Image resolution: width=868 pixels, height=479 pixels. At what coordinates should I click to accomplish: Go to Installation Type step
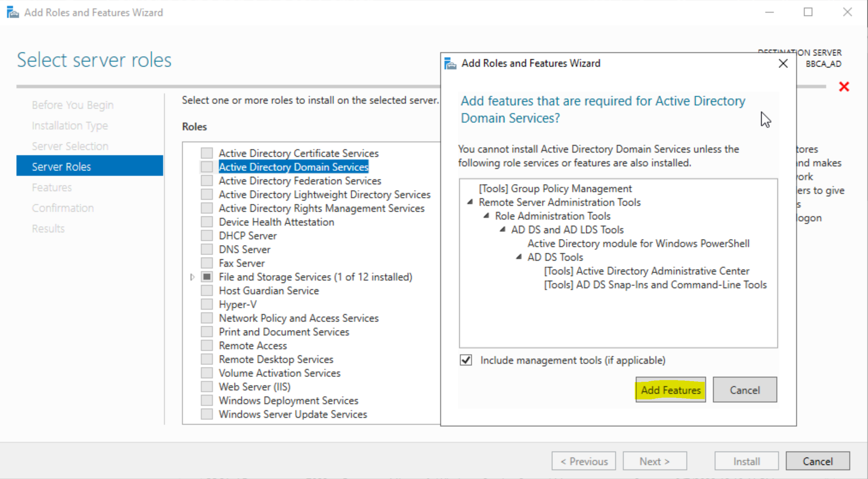tap(70, 126)
